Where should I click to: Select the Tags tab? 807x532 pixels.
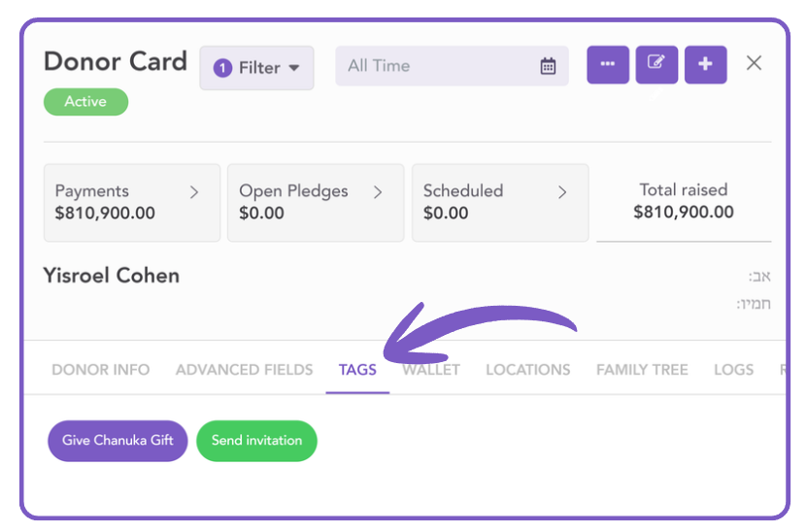pos(357,370)
